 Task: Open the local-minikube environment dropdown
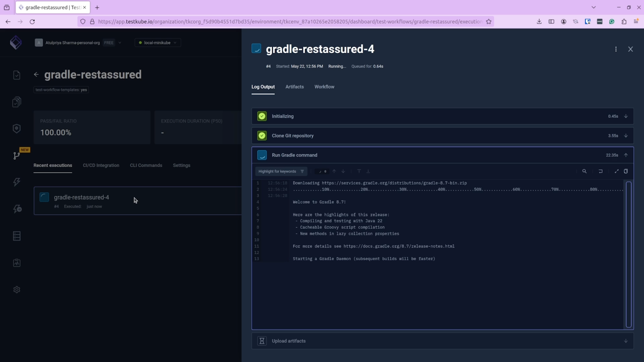(157, 43)
